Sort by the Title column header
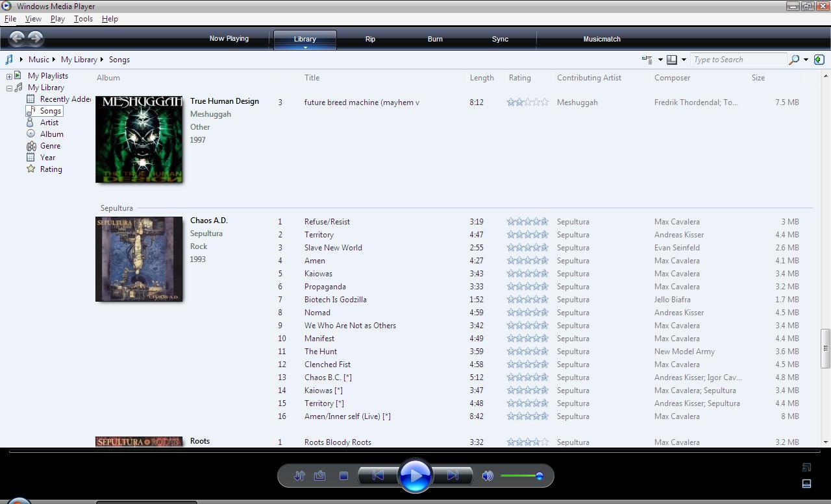 coord(312,78)
